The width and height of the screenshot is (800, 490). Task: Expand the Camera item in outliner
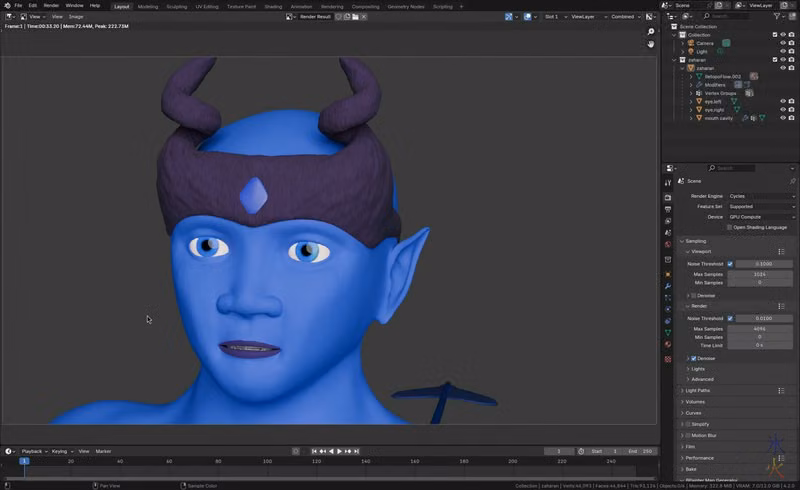[683, 43]
